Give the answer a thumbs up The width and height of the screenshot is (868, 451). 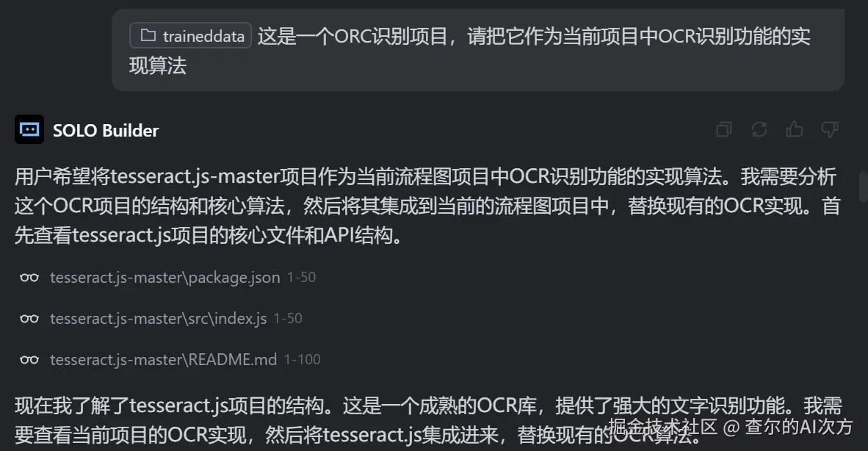click(795, 129)
